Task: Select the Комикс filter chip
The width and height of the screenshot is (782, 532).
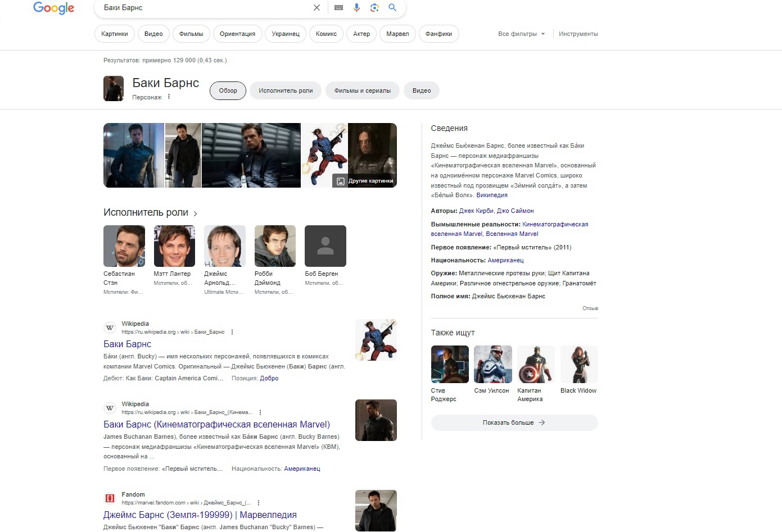Action: (326, 34)
